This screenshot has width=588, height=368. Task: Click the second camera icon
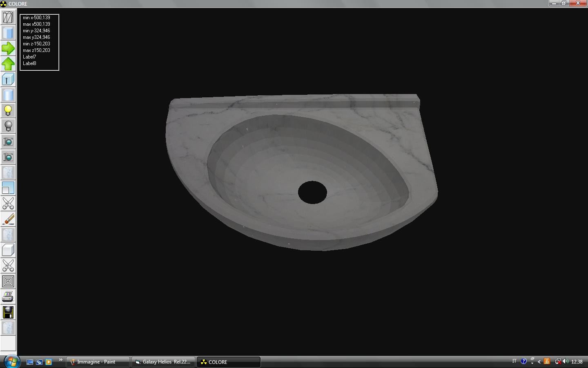tap(8, 157)
